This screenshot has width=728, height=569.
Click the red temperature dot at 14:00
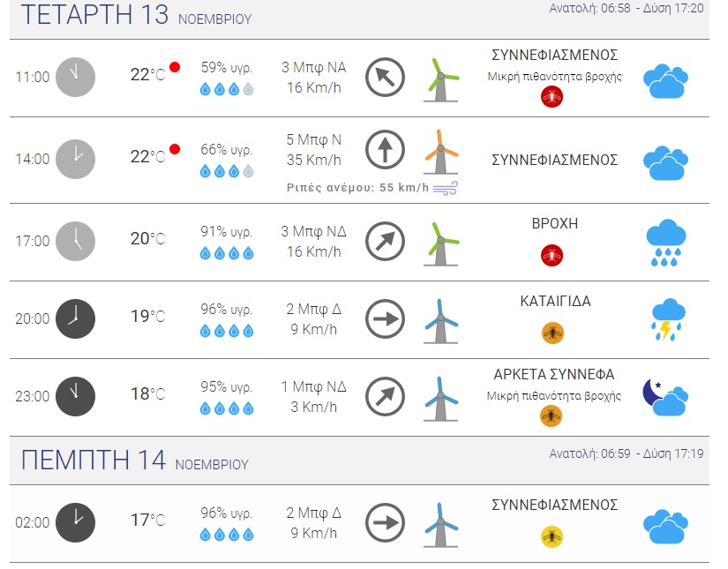pyautogui.click(x=175, y=149)
